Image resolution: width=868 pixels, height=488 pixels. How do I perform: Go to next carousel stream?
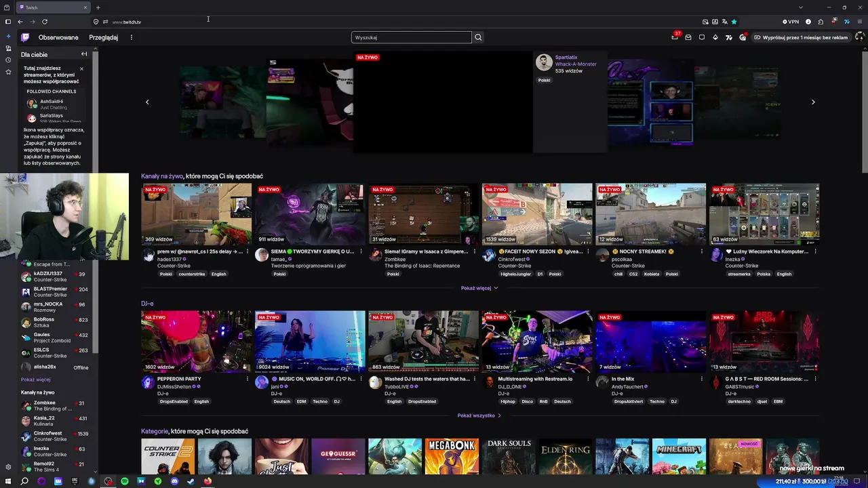click(813, 102)
